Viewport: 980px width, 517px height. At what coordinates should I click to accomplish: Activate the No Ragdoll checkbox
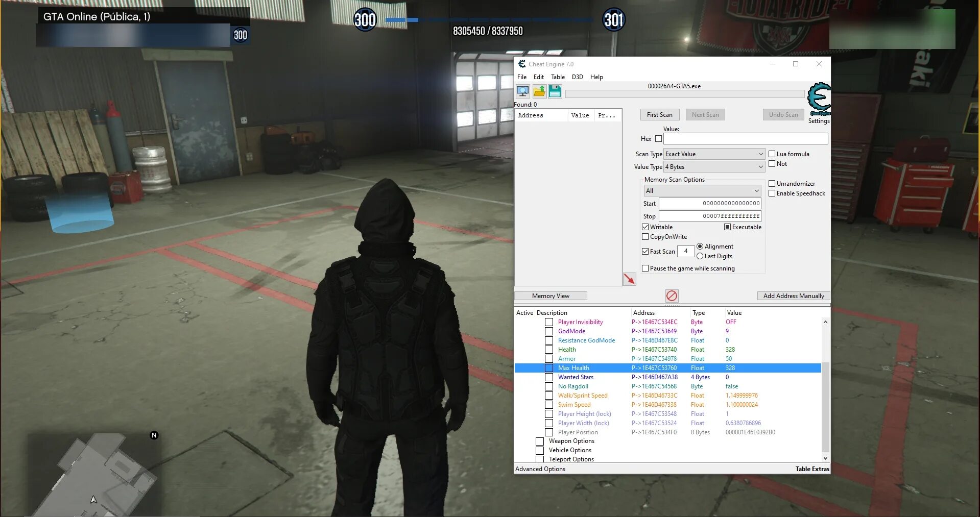click(549, 386)
